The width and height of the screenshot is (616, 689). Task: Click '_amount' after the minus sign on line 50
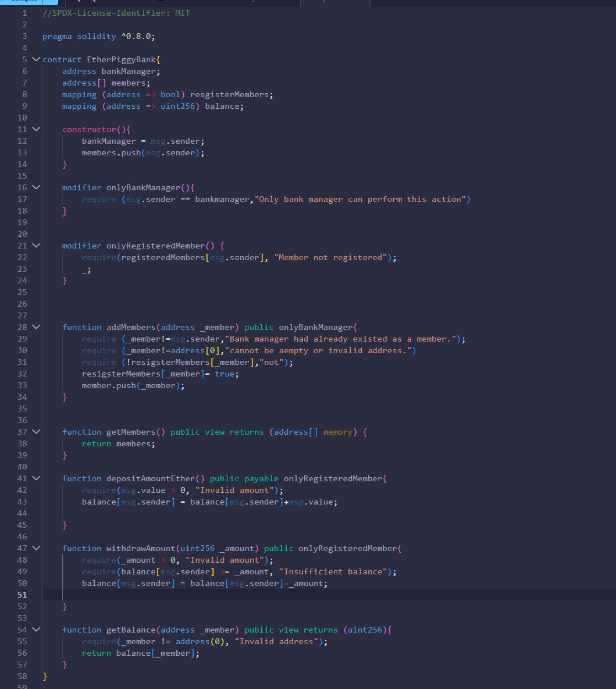306,584
